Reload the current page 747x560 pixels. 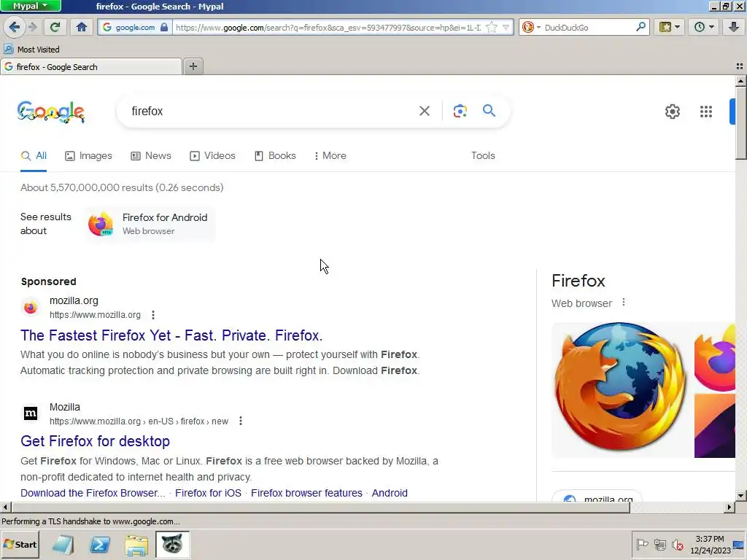55,27
